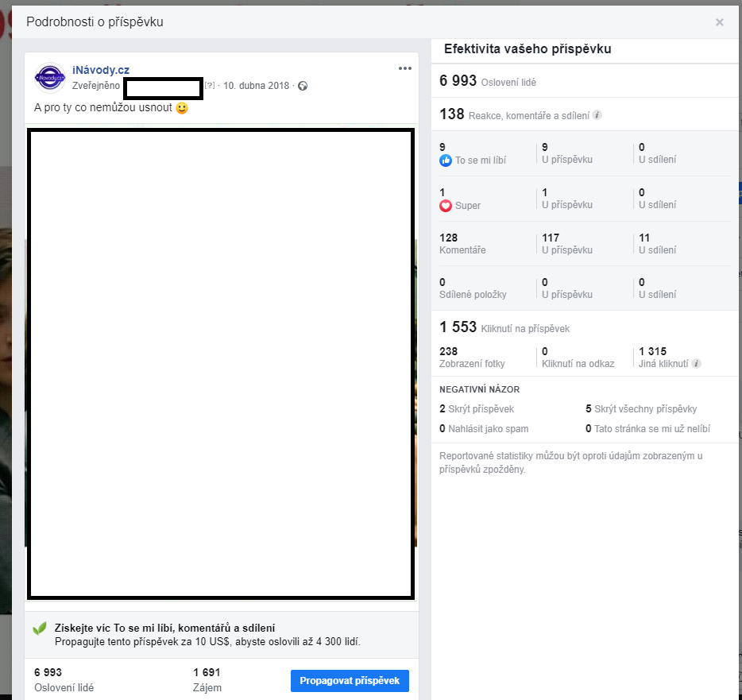Click the Efektivita vašeho příspěvku heading

(x=528, y=48)
